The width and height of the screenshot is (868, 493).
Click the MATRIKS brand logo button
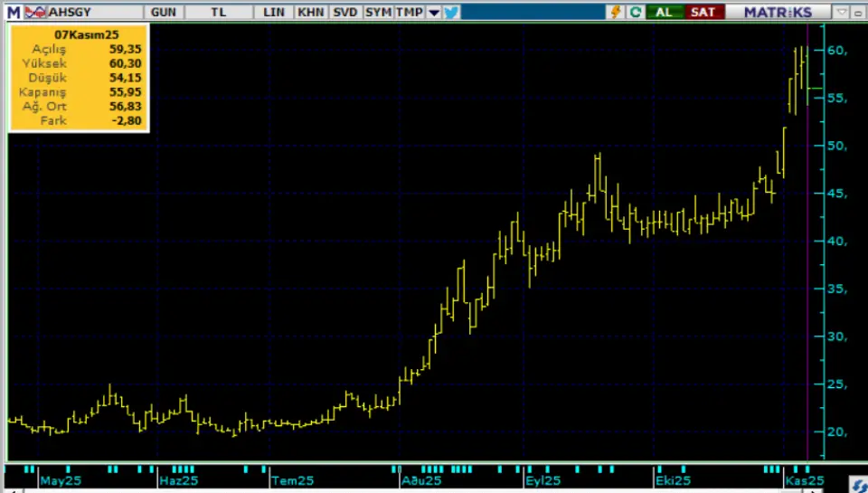[778, 12]
